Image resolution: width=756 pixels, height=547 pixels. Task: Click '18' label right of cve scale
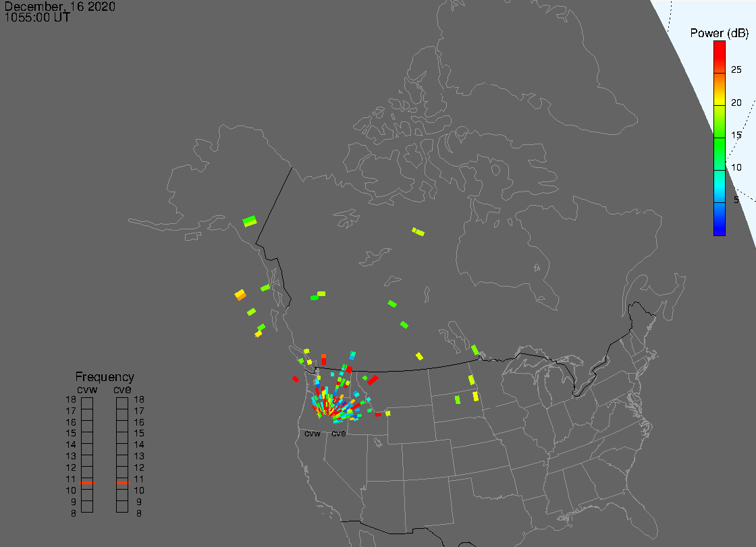139,399
